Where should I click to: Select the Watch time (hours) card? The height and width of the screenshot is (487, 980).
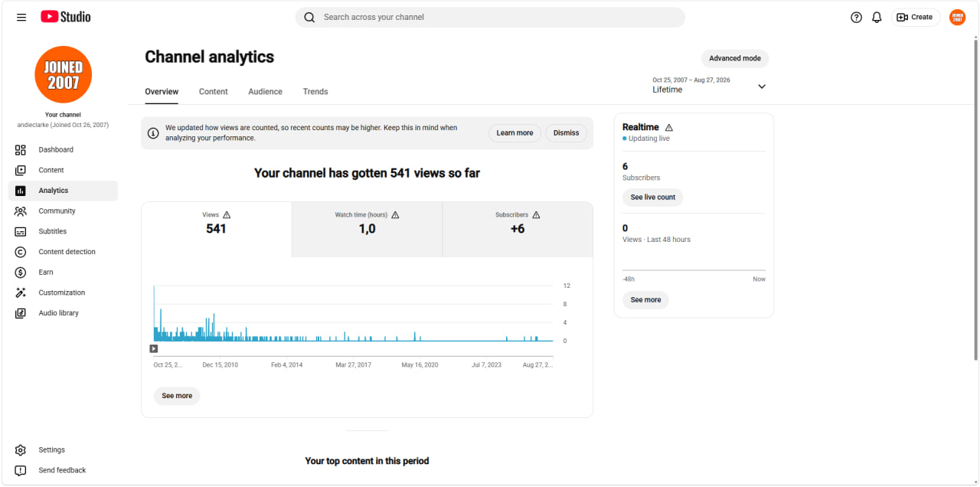(x=367, y=229)
